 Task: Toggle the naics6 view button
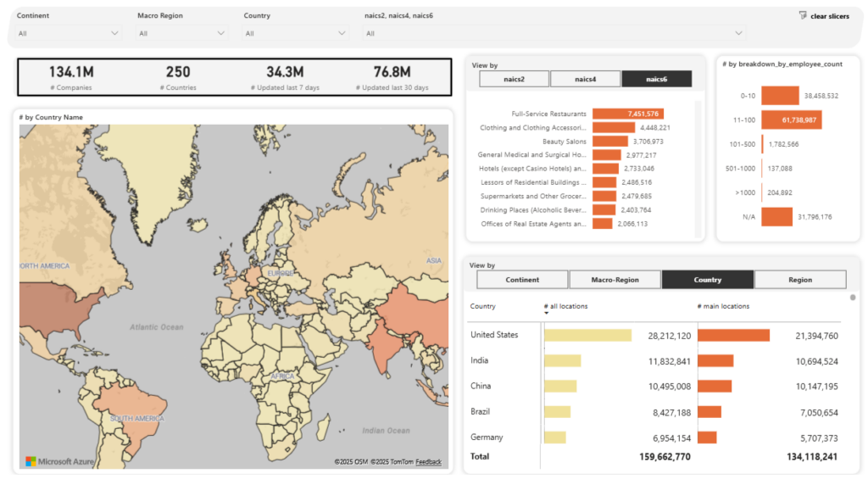tap(656, 79)
